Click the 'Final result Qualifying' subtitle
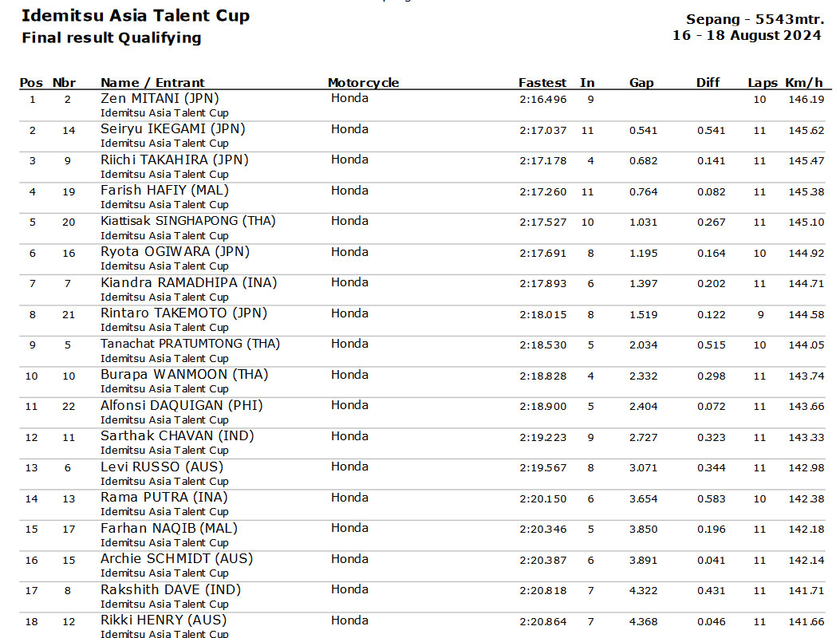 [x=111, y=37]
